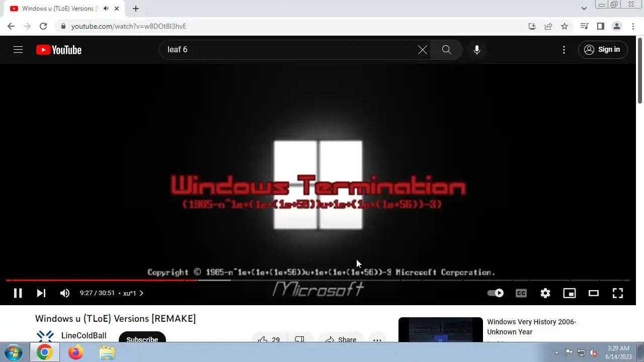Viewport: 644px width, 362px height.
Task: Start voice search with microphone
Action: 477,50
